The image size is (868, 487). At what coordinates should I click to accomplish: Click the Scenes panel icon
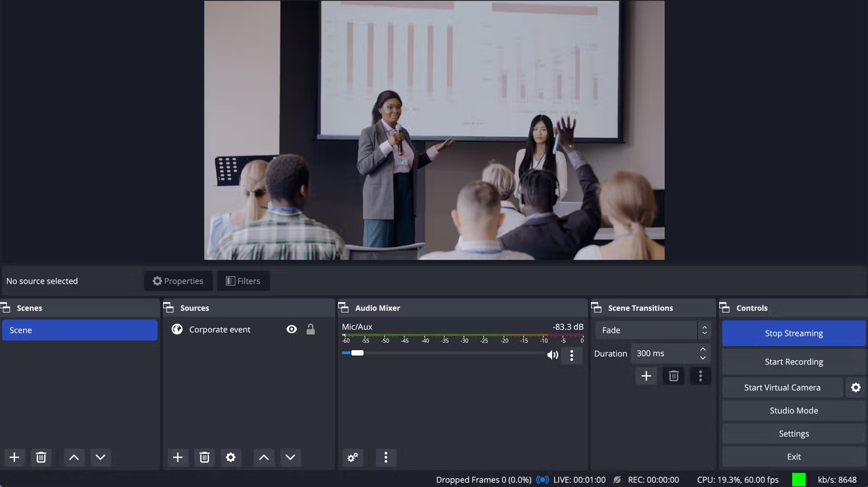click(6, 308)
